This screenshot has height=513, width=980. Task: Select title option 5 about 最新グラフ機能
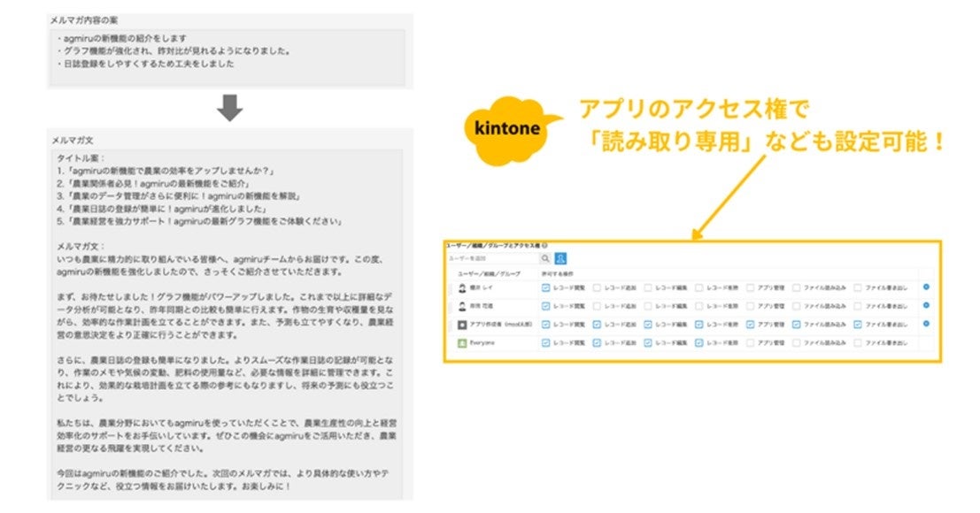click(200, 221)
